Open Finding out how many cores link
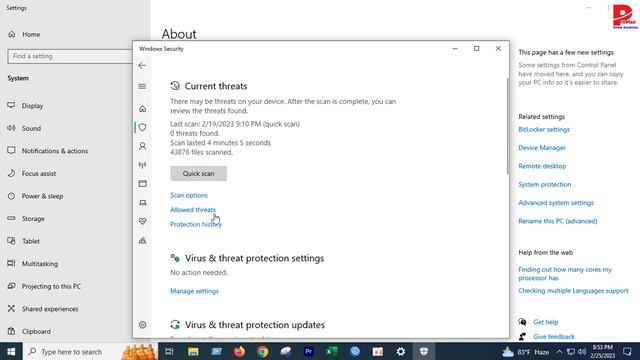Image resolution: width=640 pixels, height=360 pixels. (565, 274)
